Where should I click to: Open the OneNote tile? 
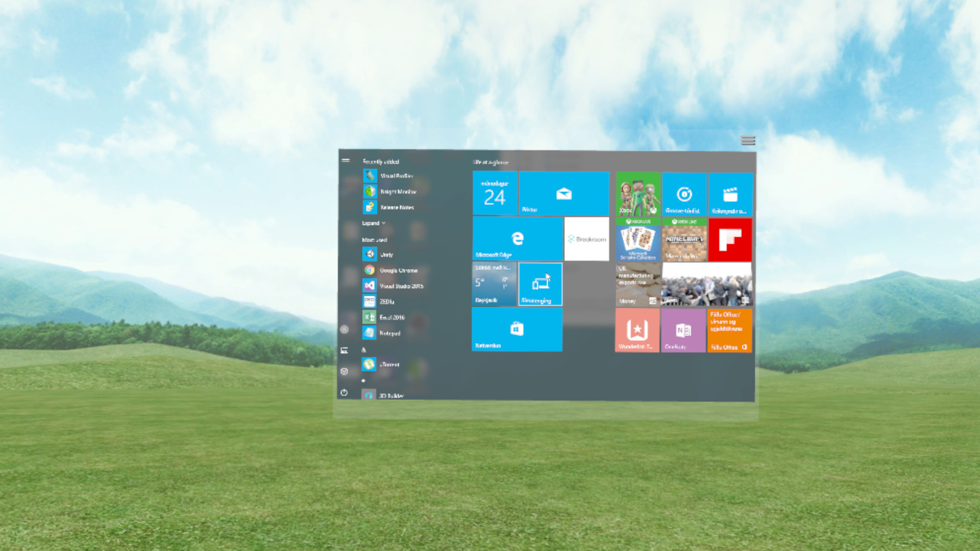pos(684,330)
